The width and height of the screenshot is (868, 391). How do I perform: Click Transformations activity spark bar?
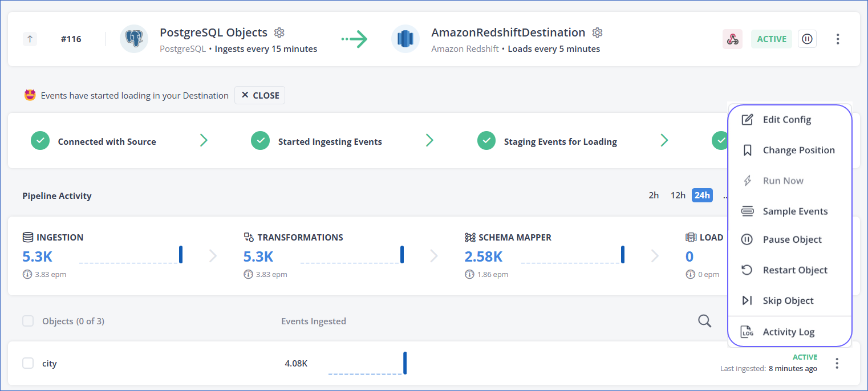point(402,254)
